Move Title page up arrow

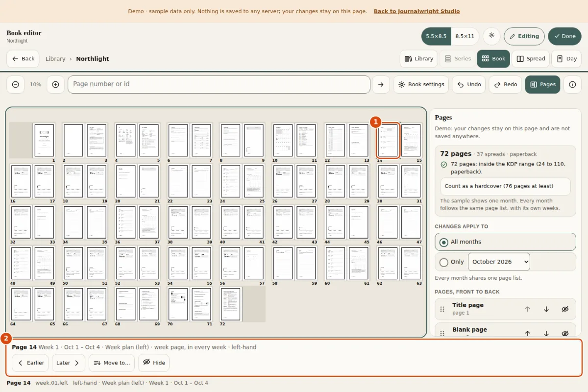click(528, 309)
